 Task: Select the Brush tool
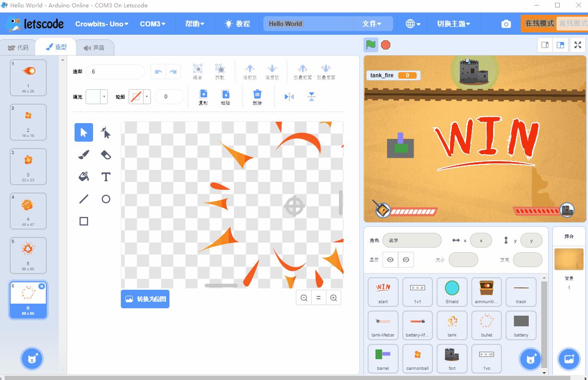point(84,155)
